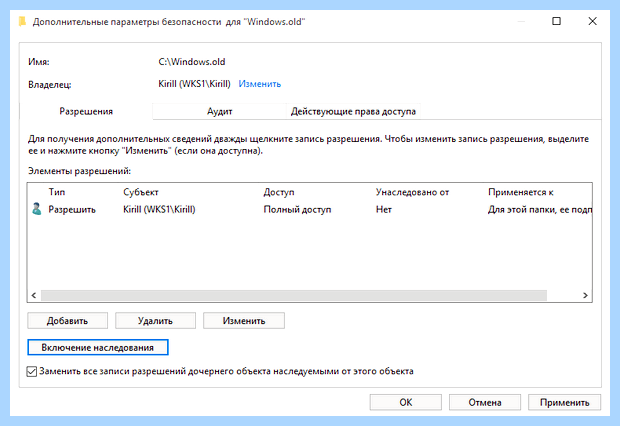The image size is (620, 426).
Task: Click the Разрешить cell in the list
Action: click(72, 209)
